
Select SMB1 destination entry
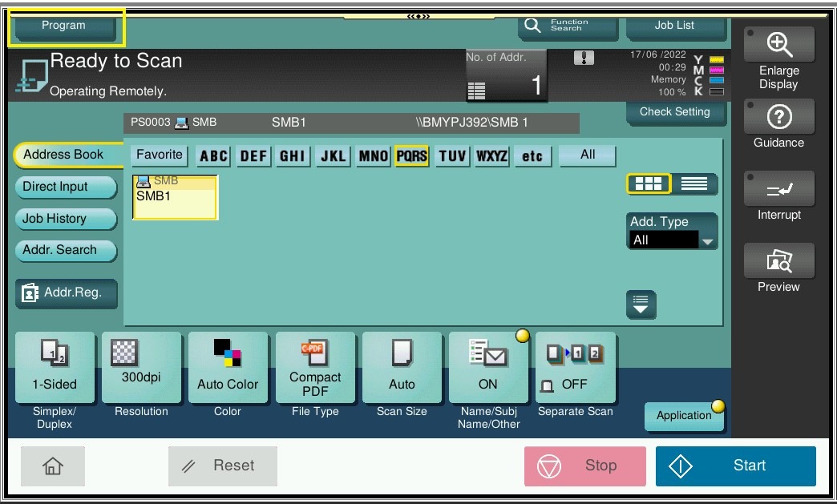[175, 197]
